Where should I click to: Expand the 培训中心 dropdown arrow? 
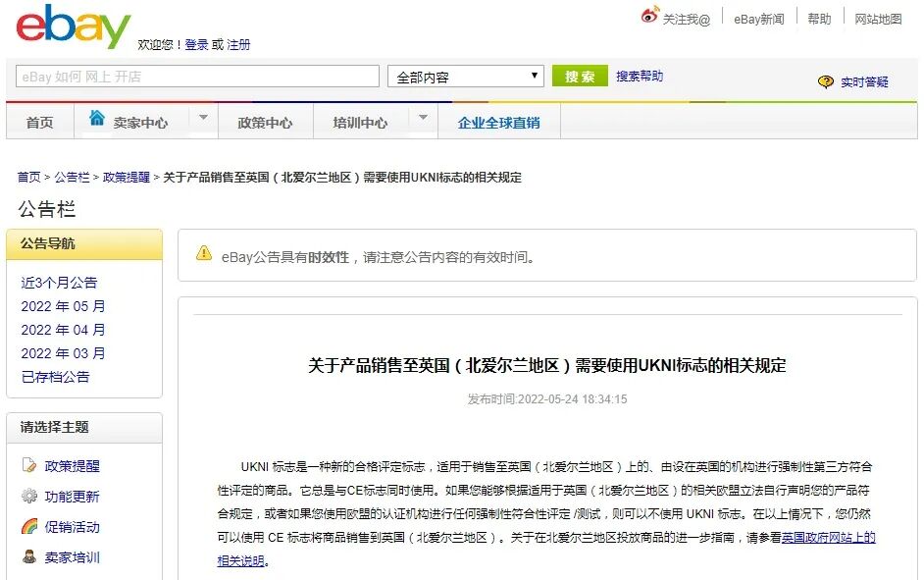(422, 116)
